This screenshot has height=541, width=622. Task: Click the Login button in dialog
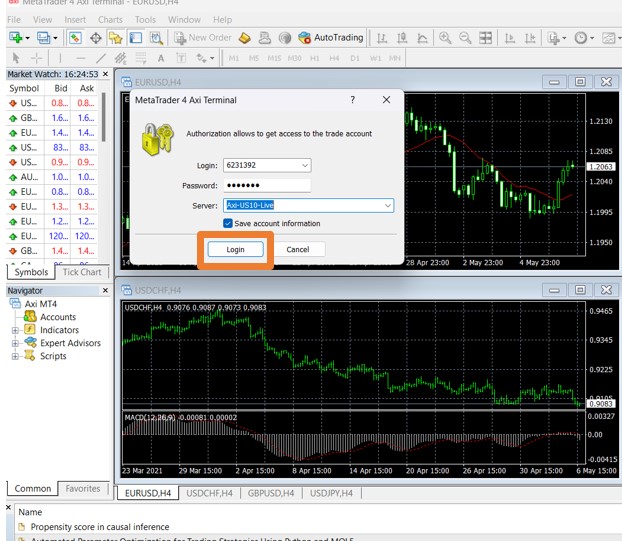click(236, 249)
